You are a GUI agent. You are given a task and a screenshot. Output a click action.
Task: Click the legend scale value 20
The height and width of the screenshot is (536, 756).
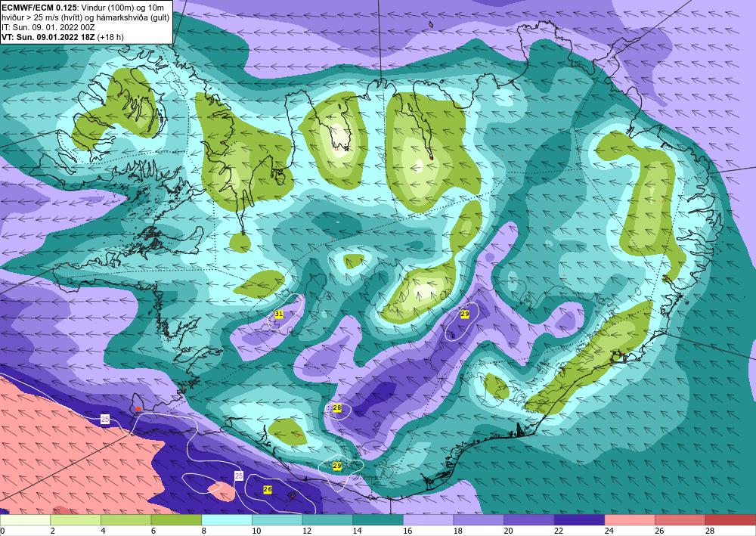tap(508, 531)
